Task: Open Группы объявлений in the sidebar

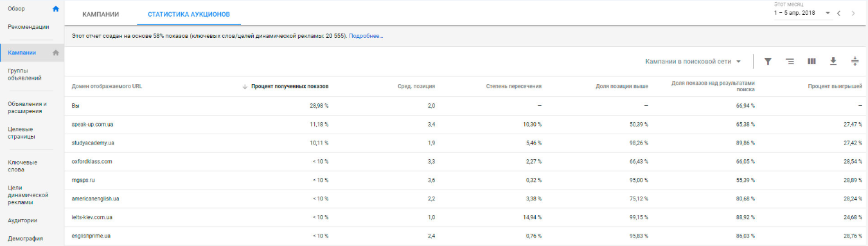Action: (25, 75)
